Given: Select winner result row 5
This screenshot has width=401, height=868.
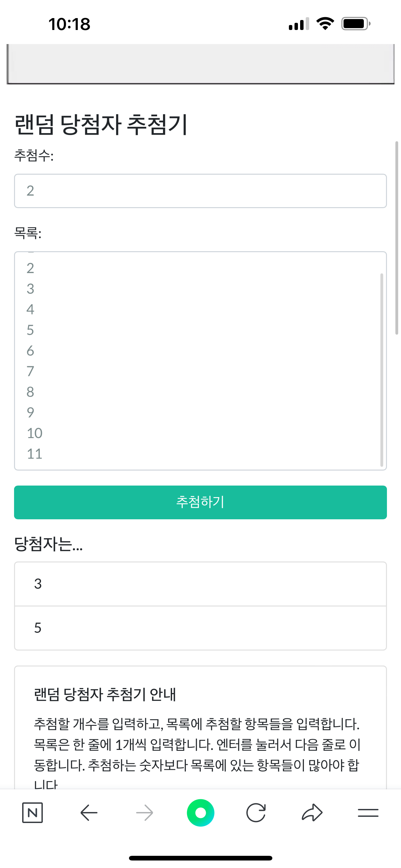Looking at the screenshot, I should (200, 628).
